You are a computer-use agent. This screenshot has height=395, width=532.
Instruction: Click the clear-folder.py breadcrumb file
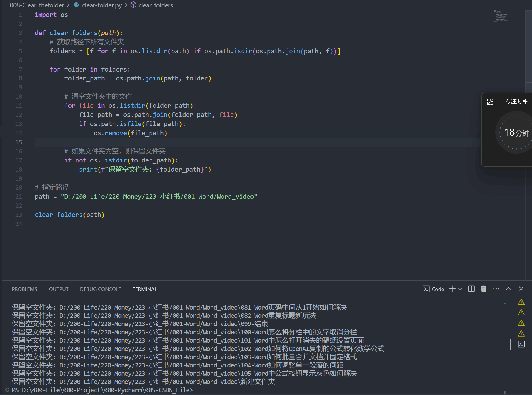coord(102,5)
